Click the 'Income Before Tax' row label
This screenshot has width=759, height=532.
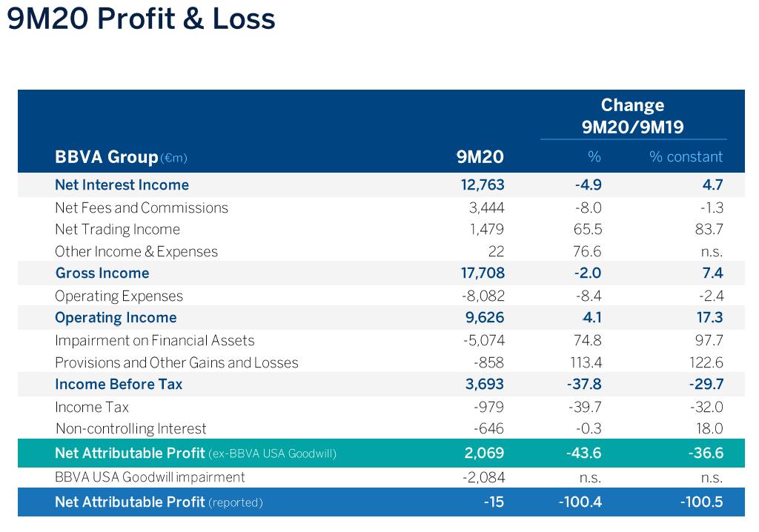click(119, 385)
